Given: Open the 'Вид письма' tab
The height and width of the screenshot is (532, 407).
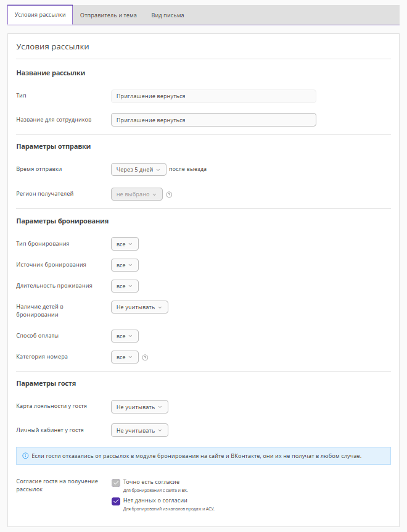Looking at the screenshot, I should click(x=168, y=15).
